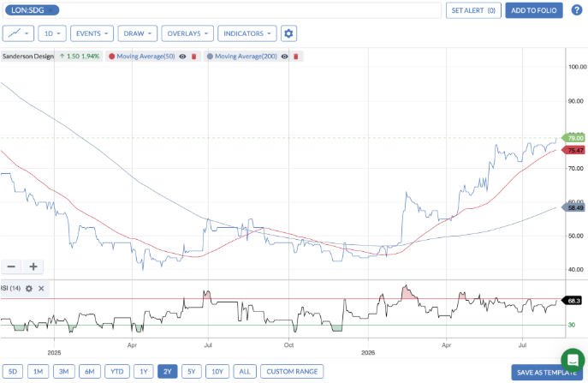The image size is (588, 383).
Task: Select the 6M time range
Action: coord(90,371)
